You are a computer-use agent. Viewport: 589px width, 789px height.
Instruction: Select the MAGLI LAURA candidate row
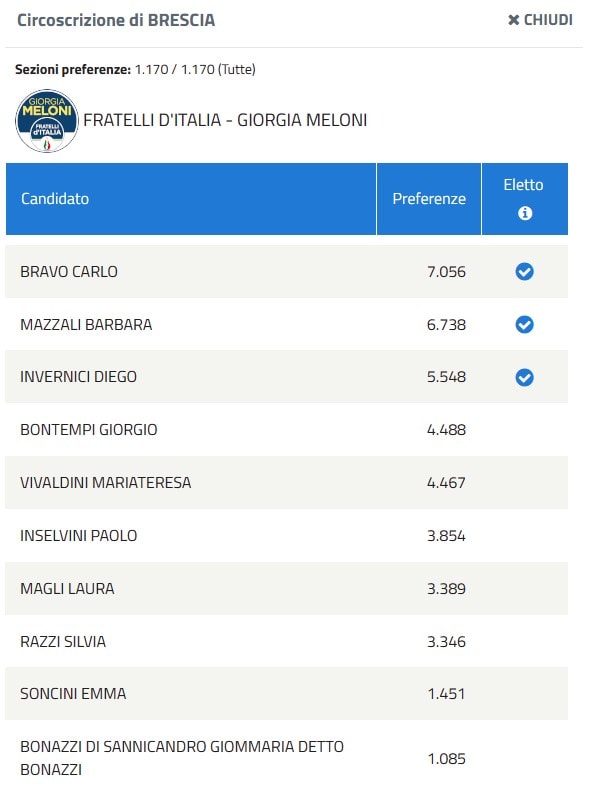pyautogui.click(x=286, y=588)
